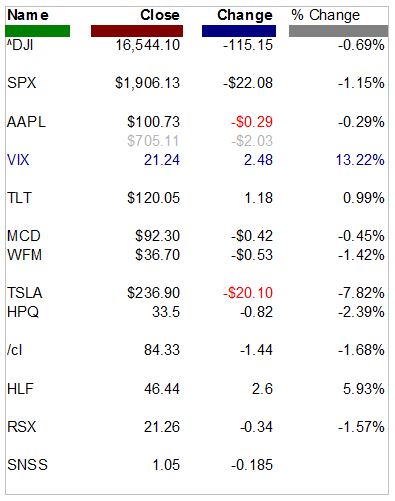
Task: Click the gray bar under % Change
Action: pyautogui.click(x=338, y=31)
